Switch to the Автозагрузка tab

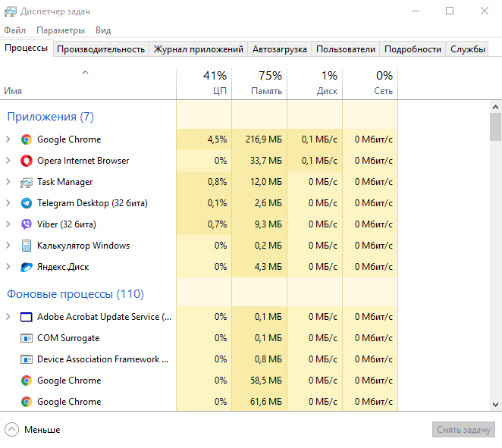pos(280,49)
